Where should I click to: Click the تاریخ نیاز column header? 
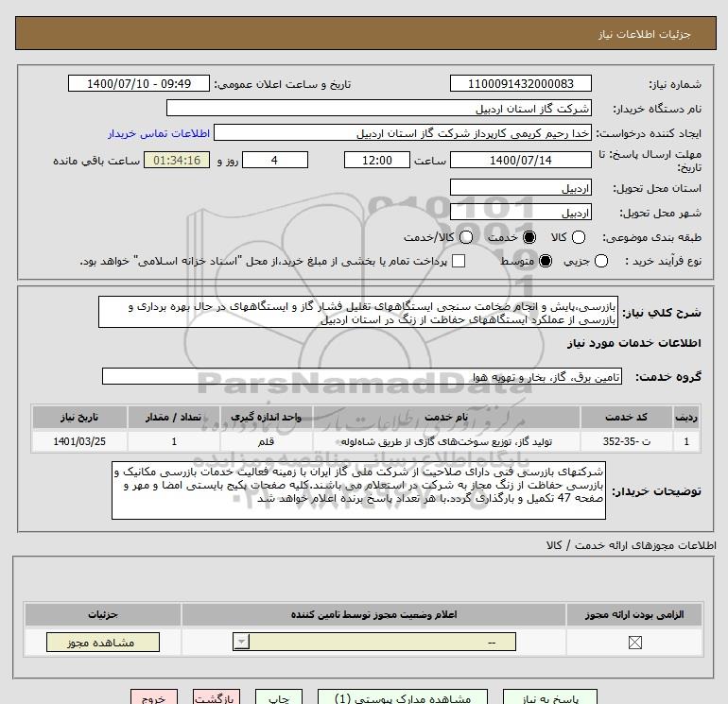tap(79, 417)
